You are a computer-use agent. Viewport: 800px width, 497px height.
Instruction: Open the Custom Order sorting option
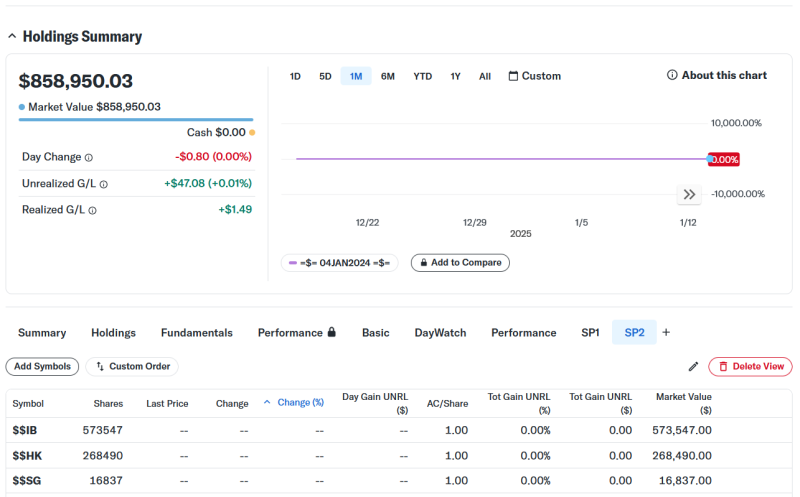point(133,367)
